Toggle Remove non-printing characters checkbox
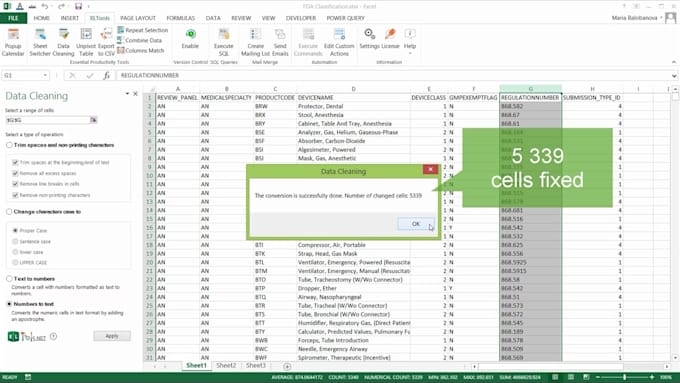 (x=15, y=195)
